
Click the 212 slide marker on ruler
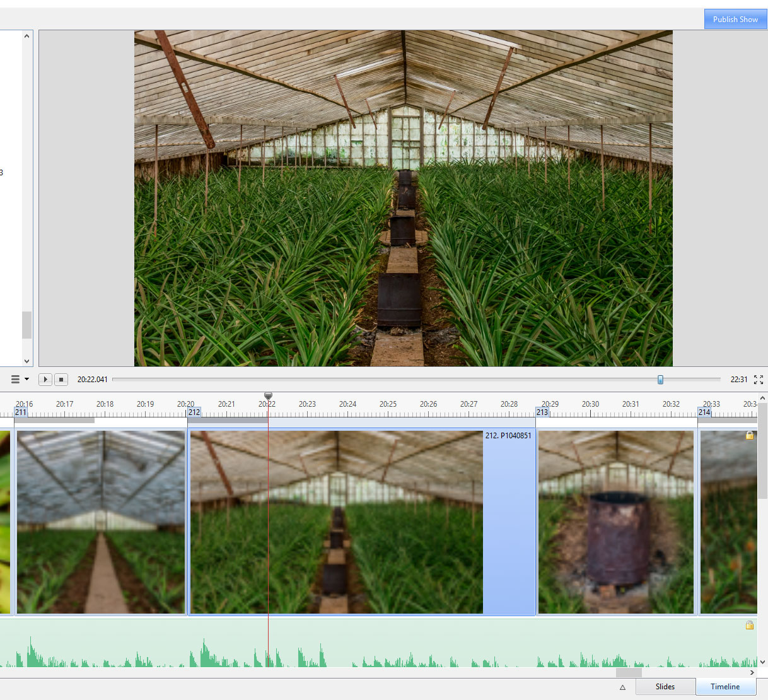(x=194, y=412)
